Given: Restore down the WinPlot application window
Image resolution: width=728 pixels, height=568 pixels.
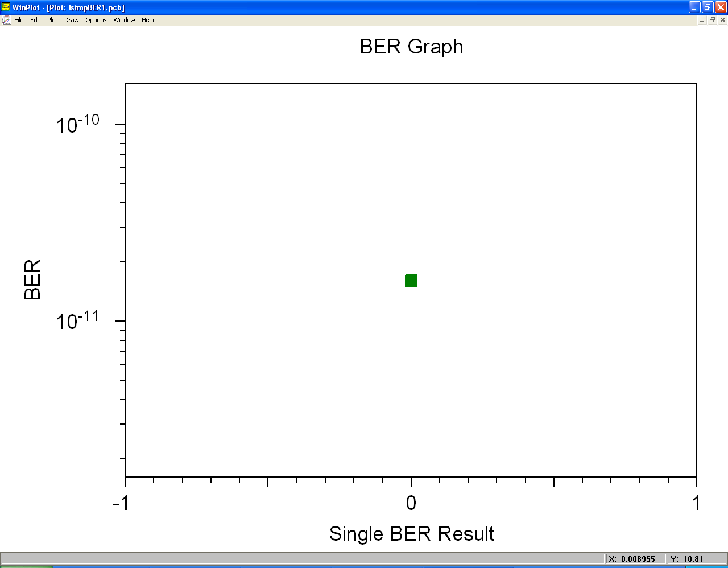Looking at the screenshot, I should tap(708, 7).
